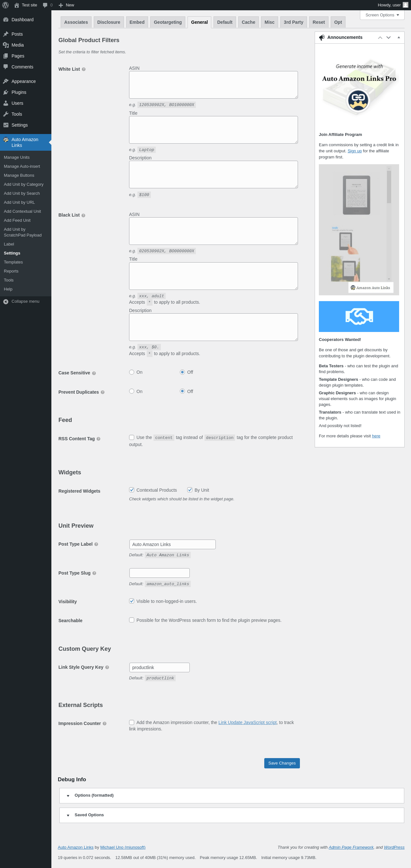Open the Link Update JavaScript script link
The width and height of the screenshot is (411, 868).
pos(248,722)
